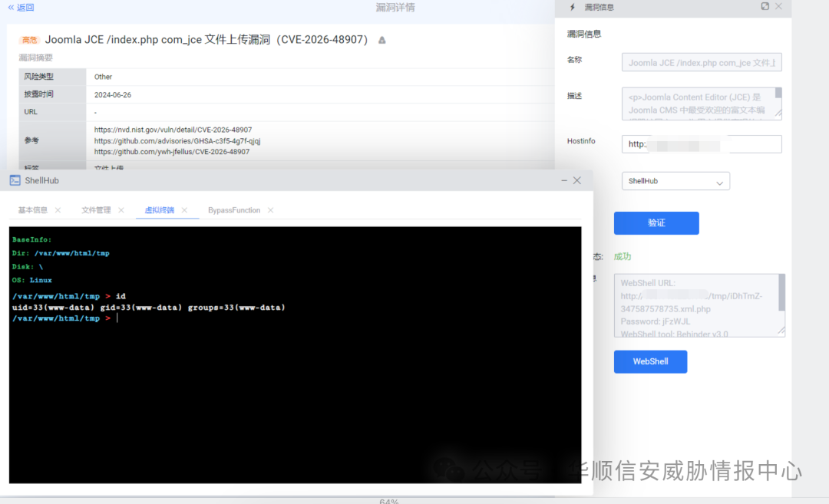Close the ShellHub window
This screenshot has height=504, width=829.
577,181
